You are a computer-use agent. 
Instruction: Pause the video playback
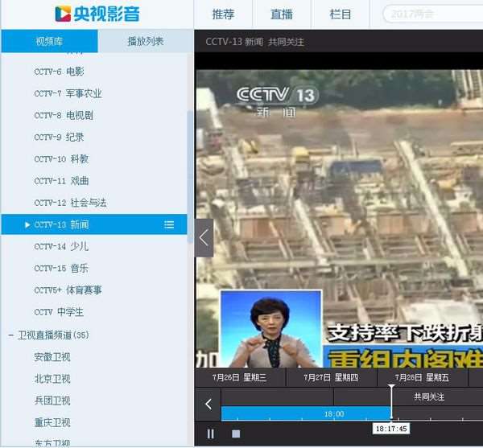pyautogui.click(x=211, y=434)
